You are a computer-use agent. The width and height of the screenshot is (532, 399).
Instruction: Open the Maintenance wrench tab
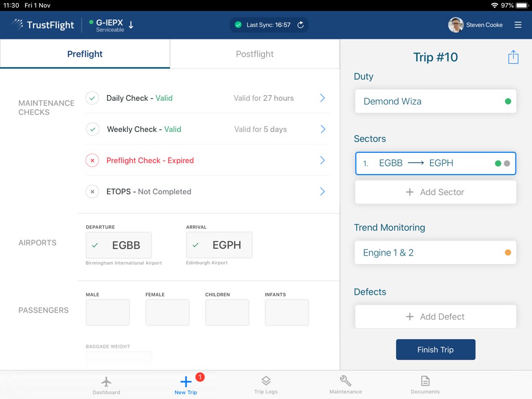pos(345,385)
